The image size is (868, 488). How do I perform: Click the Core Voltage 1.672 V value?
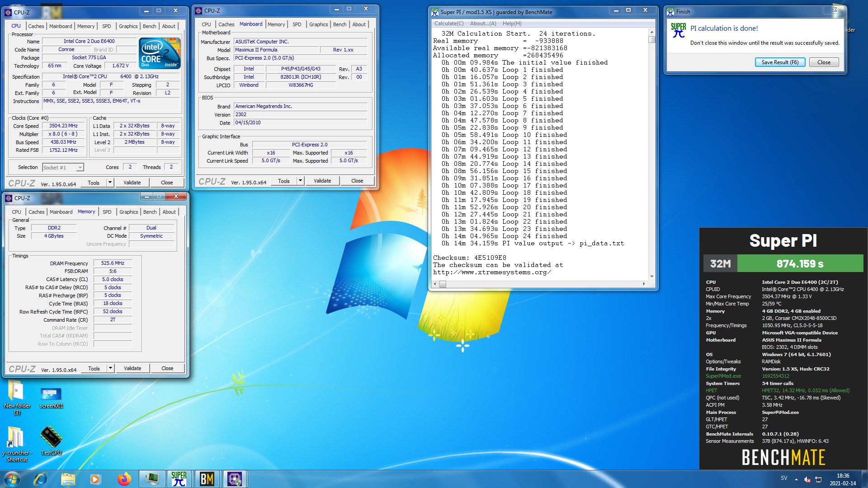point(120,66)
